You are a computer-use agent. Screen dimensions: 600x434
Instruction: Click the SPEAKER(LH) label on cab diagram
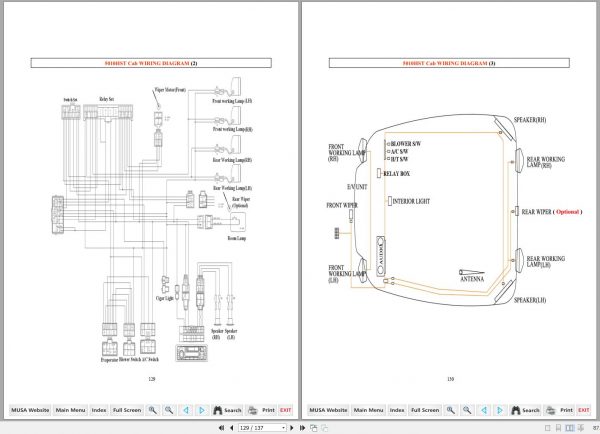530,300
